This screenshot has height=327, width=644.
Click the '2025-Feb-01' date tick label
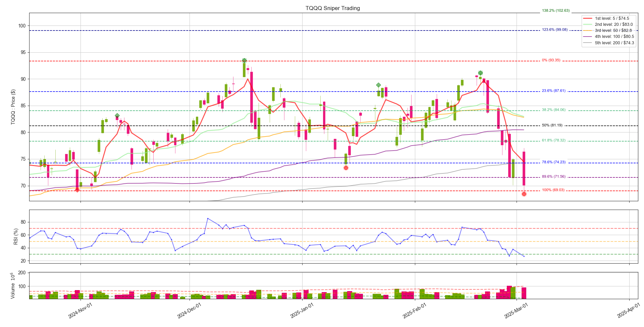point(415,310)
